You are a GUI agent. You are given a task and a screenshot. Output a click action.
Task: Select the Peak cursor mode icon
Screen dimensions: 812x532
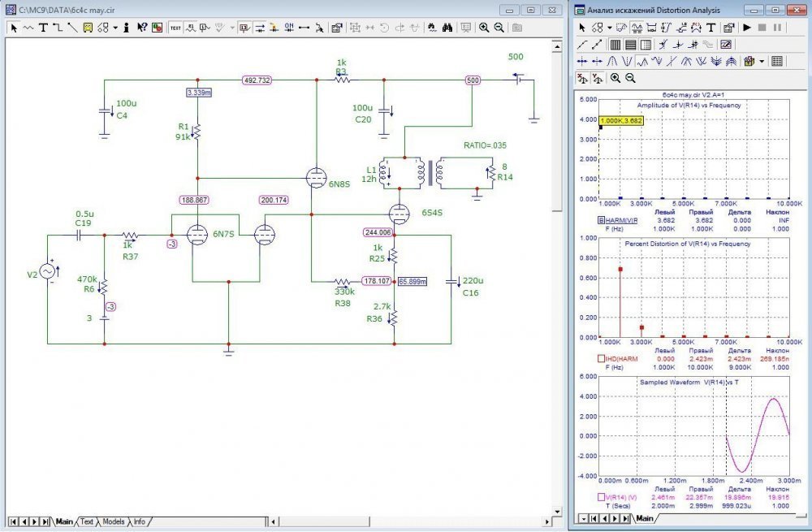click(612, 62)
